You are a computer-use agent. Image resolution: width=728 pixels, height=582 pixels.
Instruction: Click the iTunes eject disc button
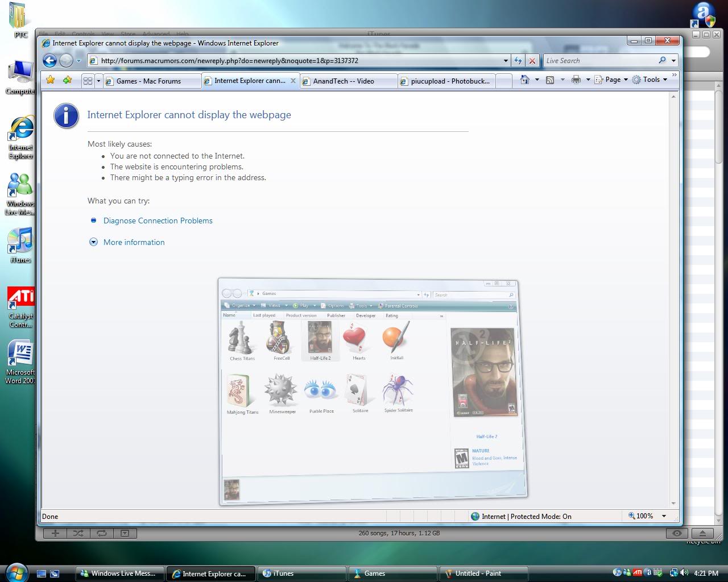pos(702,533)
